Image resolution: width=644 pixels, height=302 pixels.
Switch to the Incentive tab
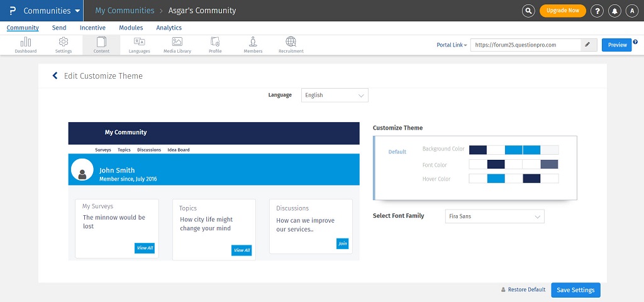click(92, 28)
